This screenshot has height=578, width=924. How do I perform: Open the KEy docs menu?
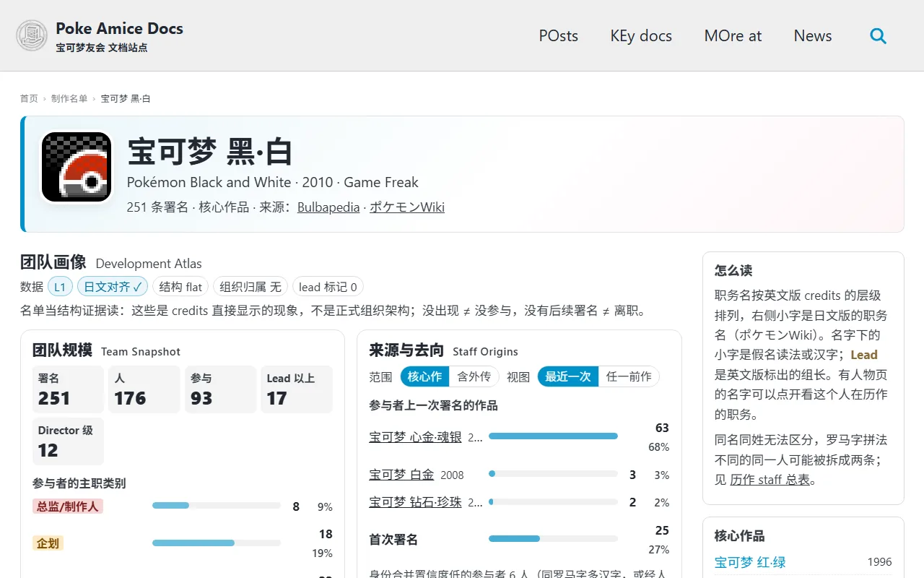coord(641,35)
